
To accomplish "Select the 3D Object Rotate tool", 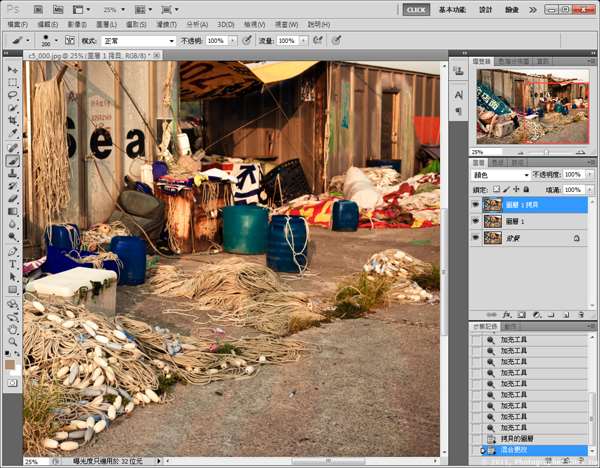I will pos(13,304).
